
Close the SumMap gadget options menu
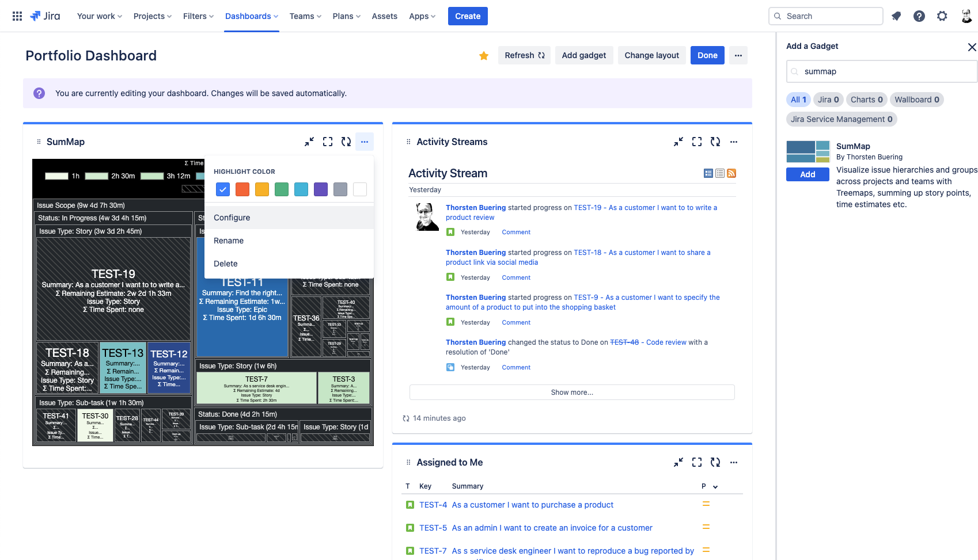[365, 142]
